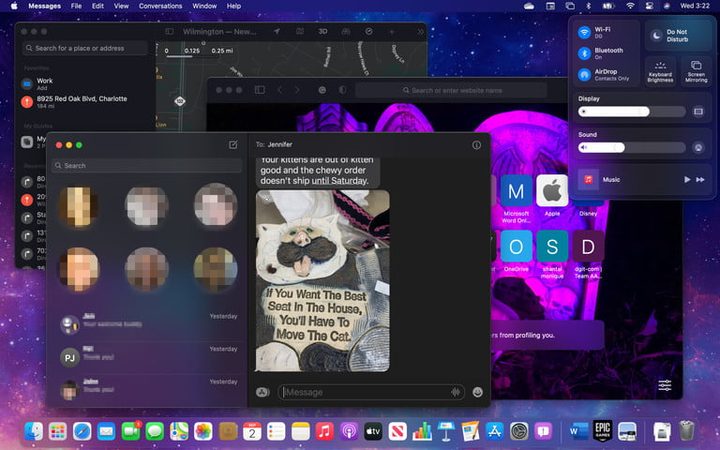
Task: Click the emoji picker in message field
Action: (x=477, y=392)
